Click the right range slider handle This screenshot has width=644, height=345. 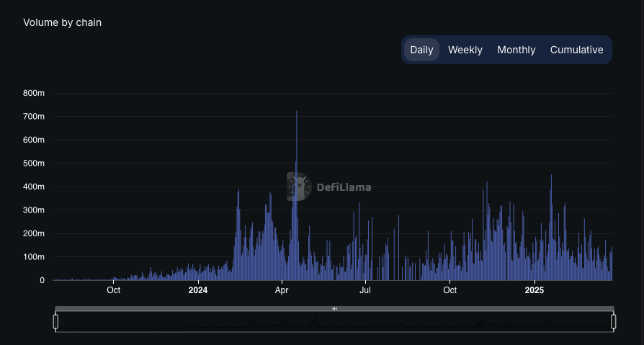click(x=614, y=321)
